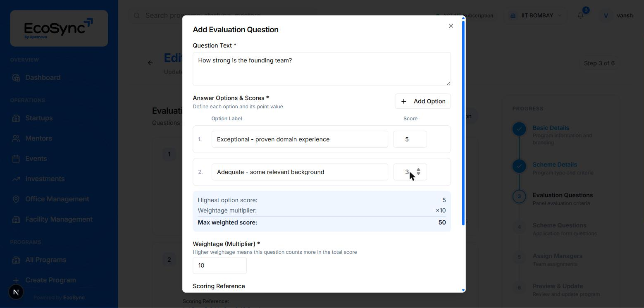Image resolution: width=644 pixels, height=308 pixels.
Task: Open notifications bell
Action: [581, 16]
